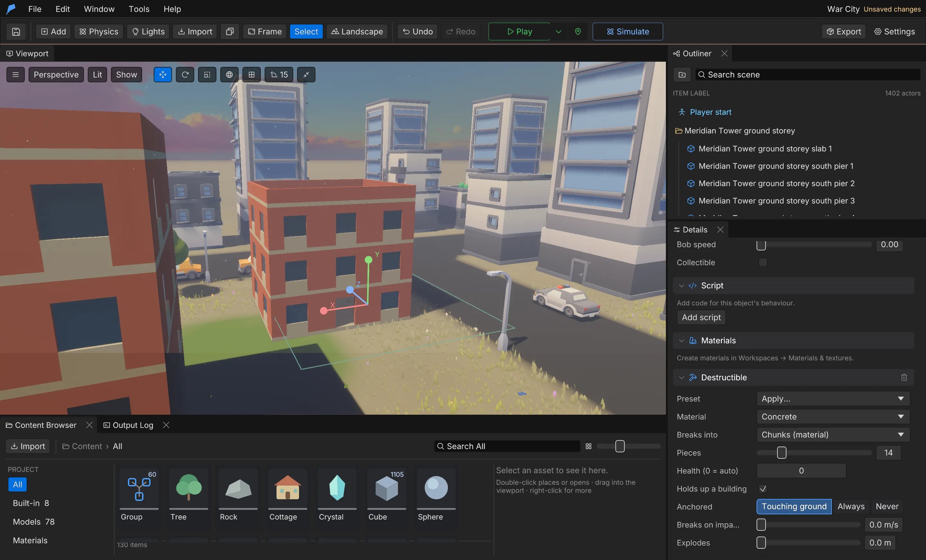Open the Tools menu
The height and width of the screenshot is (560, 926).
click(139, 9)
